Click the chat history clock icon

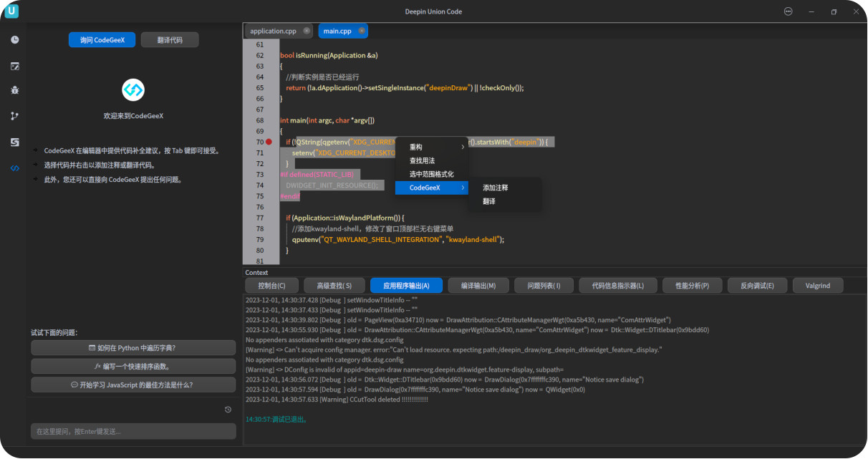(x=228, y=410)
